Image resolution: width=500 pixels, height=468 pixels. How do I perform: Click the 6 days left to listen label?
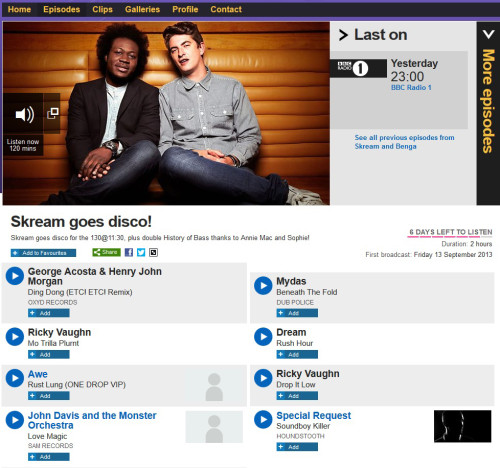tap(451, 232)
